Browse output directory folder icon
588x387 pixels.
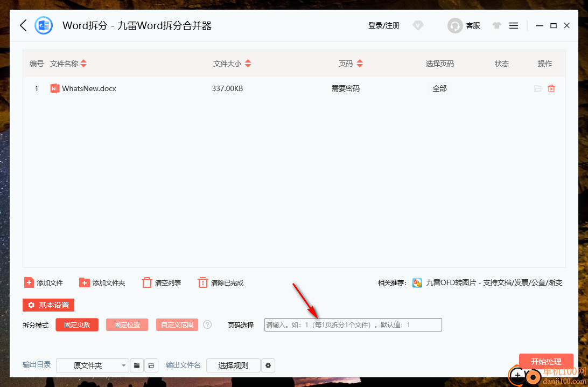pyautogui.click(x=137, y=365)
